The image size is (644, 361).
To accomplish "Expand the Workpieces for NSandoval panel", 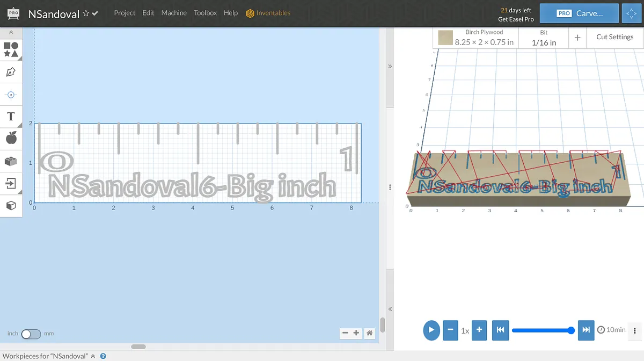I will (93, 356).
